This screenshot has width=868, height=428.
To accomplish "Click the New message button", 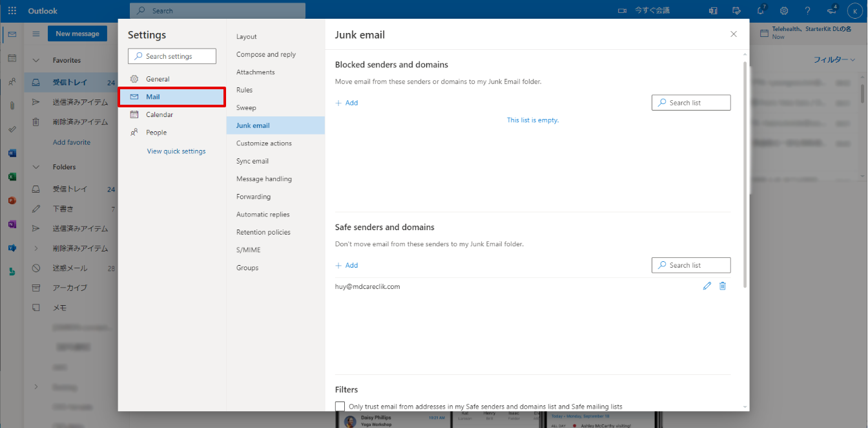I will point(77,34).
